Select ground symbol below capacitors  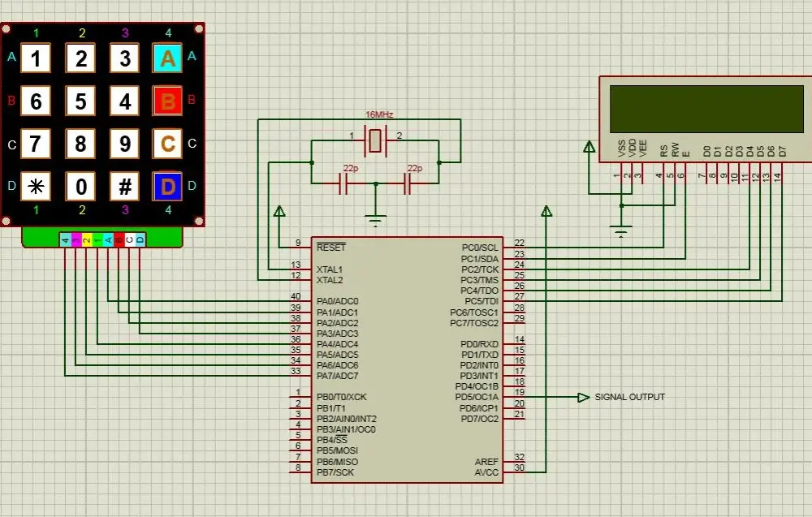[x=376, y=221]
